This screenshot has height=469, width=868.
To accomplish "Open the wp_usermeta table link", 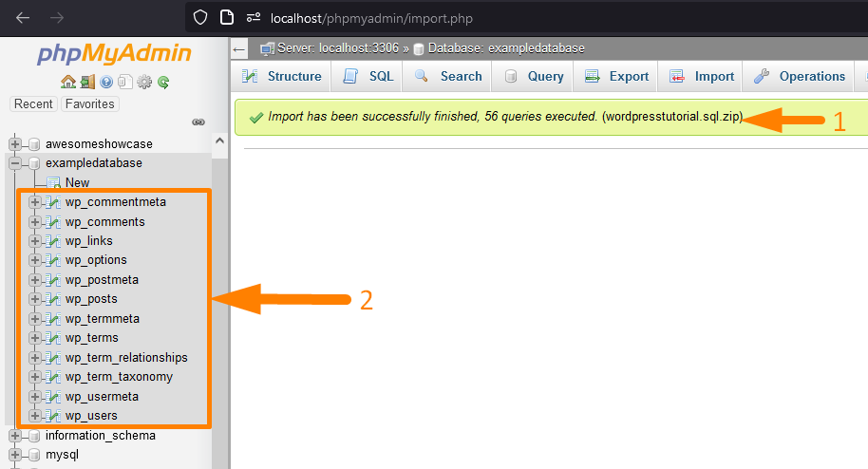I will 102,397.
